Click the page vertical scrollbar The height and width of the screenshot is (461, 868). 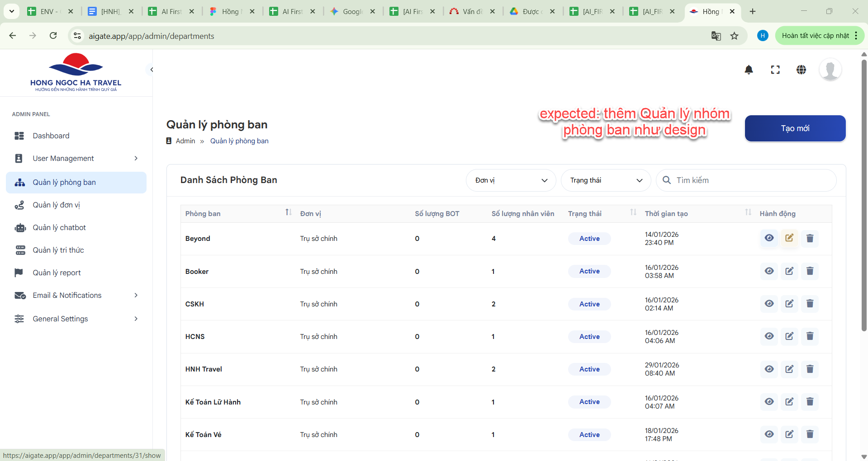click(x=864, y=194)
